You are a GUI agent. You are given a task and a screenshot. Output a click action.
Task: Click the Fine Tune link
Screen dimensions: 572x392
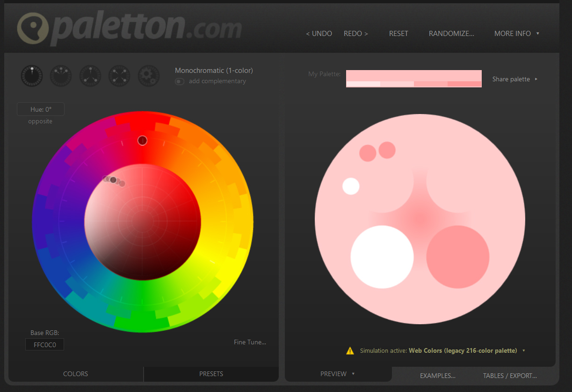click(x=250, y=342)
